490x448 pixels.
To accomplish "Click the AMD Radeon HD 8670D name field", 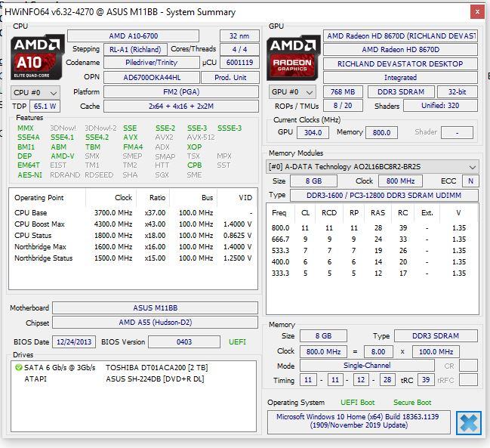I will [400, 49].
